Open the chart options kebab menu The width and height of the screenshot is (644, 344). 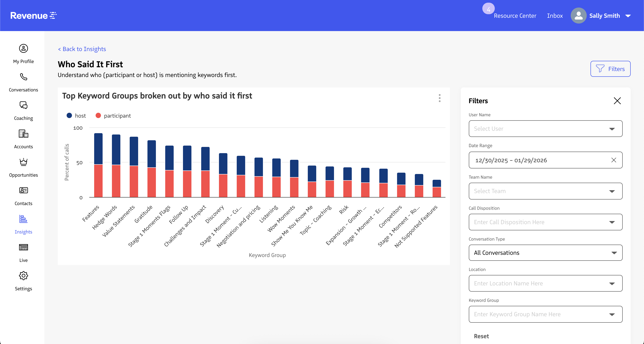tap(439, 98)
